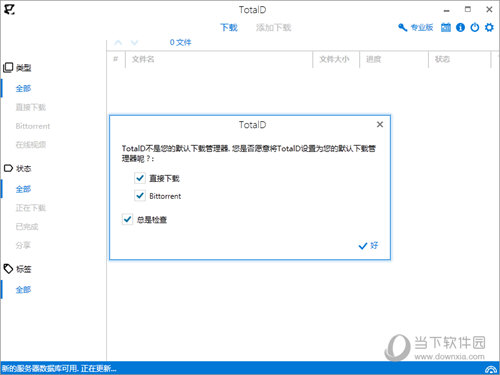Move download up with arrow icon
500x375 pixels.
click(x=118, y=43)
